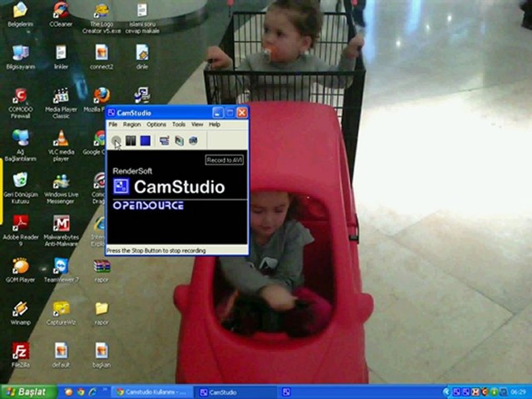Select the "başkan" desktop file icon

(x=101, y=355)
